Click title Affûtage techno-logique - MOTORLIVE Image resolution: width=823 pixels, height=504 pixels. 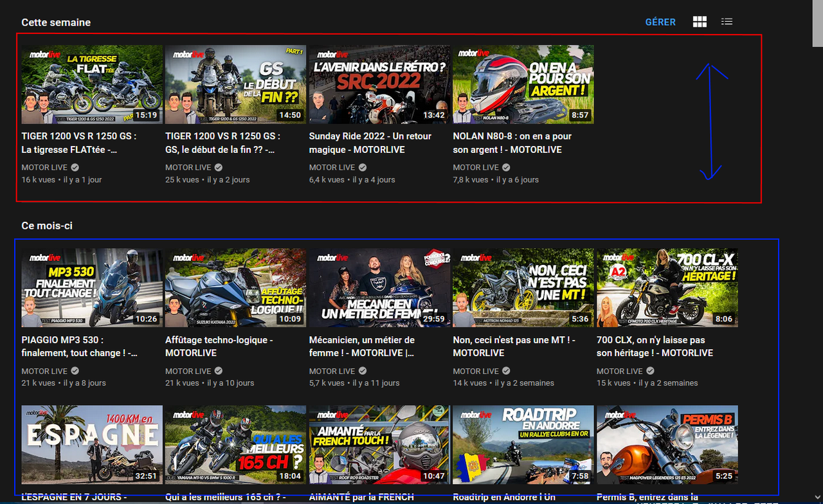219,346
